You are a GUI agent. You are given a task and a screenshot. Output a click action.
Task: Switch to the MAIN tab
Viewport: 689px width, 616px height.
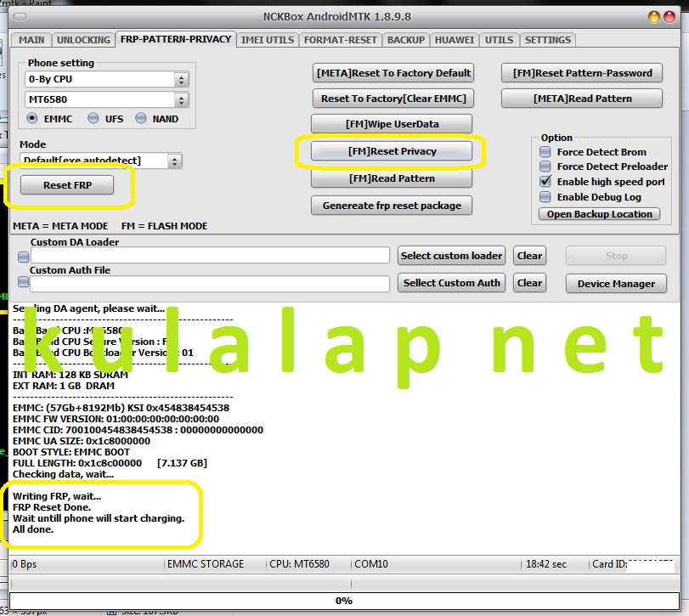[31, 40]
